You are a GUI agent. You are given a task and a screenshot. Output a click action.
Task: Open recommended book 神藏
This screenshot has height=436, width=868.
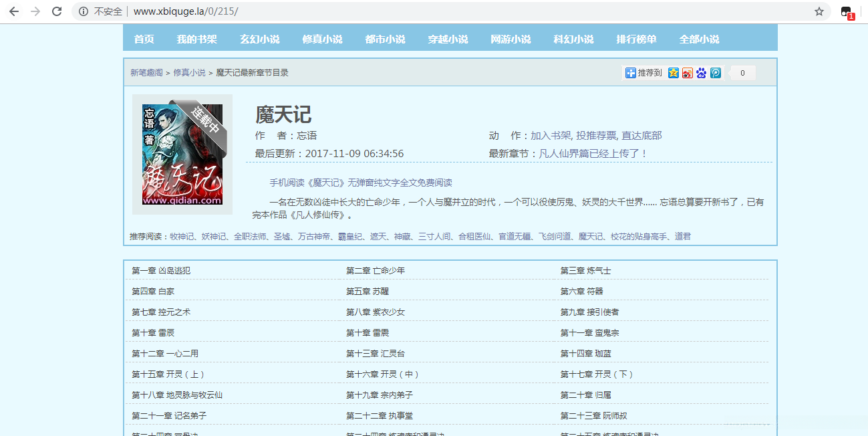tap(402, 237)
